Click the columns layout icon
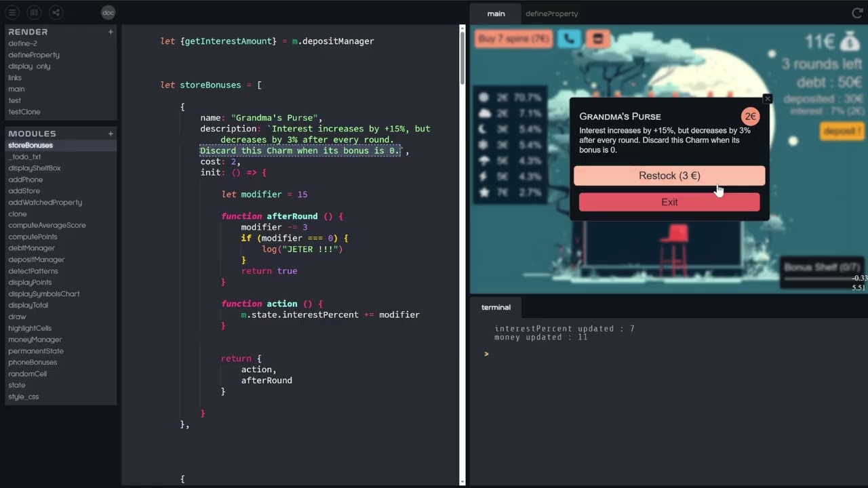This screenshot has width=868, height=488. [34, 12]
